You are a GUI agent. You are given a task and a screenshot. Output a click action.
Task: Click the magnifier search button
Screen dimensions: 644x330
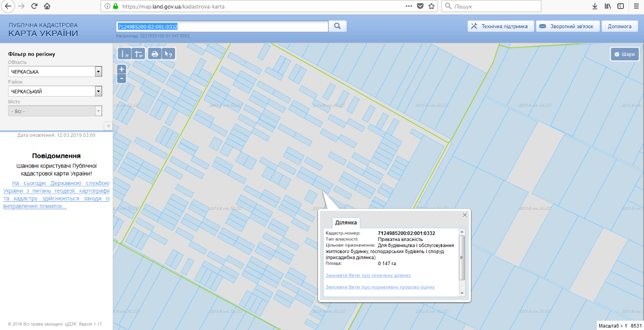(338, 26)
